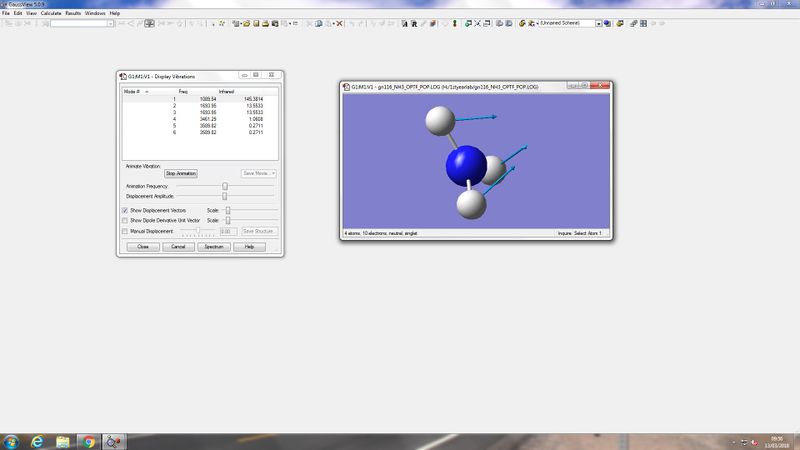
Task: Open the Unnamed Scheme dropdown arrow
Action: point(598,23)
